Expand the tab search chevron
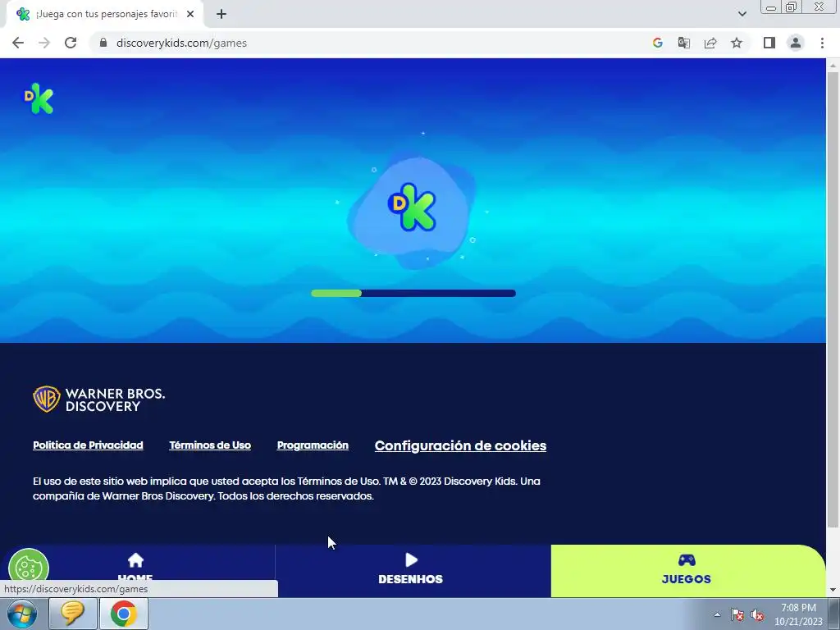The height and width of the screenshot is (630, 840). [x=742, y=14]
